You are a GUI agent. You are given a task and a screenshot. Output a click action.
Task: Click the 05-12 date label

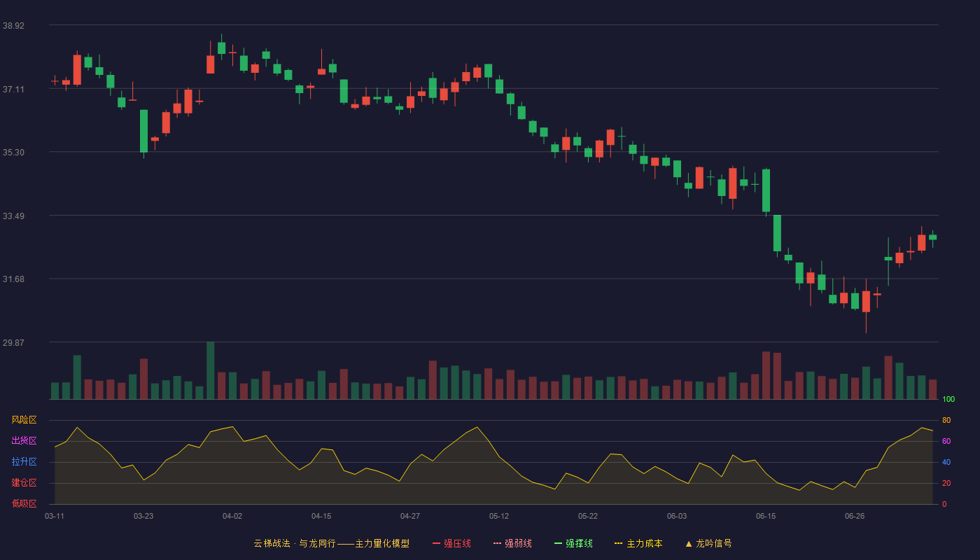(x=499, y=516)
